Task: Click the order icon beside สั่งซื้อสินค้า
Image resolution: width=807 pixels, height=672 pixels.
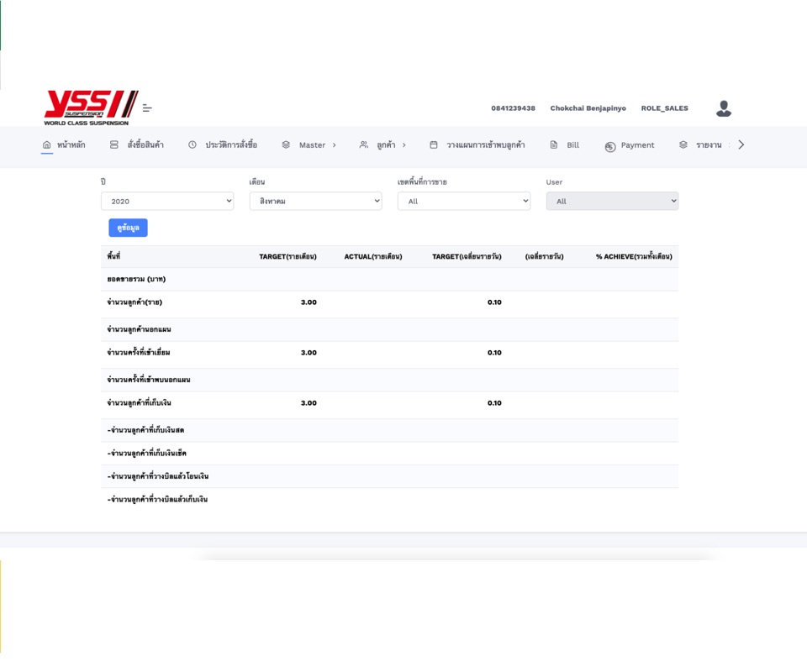Action: (x=114, y=145)
